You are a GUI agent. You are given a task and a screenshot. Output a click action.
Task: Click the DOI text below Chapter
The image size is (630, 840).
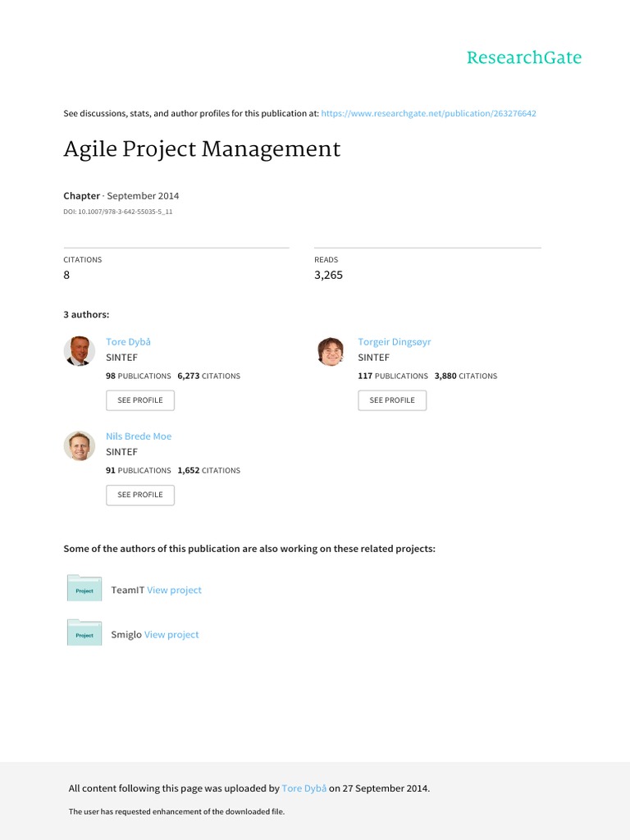click(118, 212)
